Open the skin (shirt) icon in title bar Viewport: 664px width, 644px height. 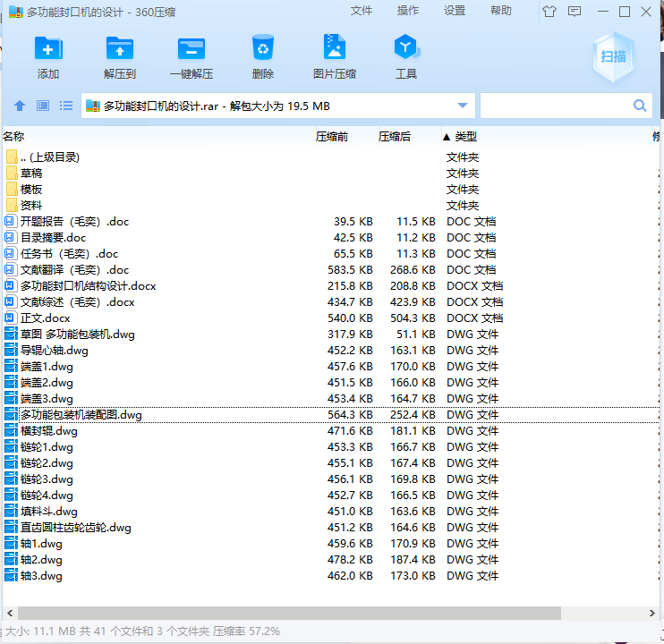(x=549, y=12)
